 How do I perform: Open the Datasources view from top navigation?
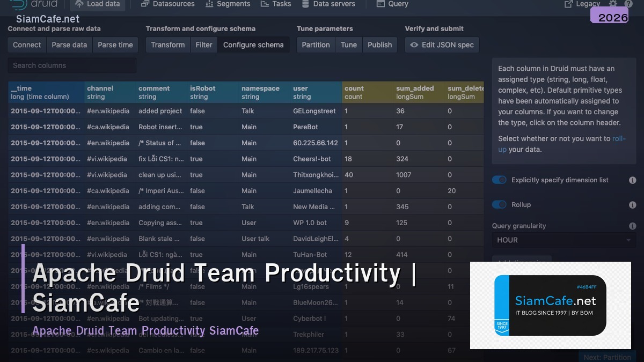(x=167, y=4)
